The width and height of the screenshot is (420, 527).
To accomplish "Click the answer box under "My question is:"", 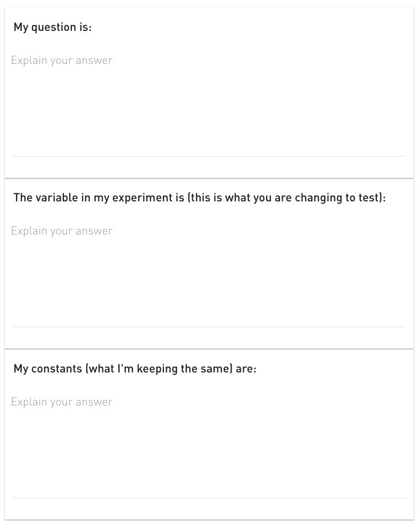I will [x=209, y=103].
